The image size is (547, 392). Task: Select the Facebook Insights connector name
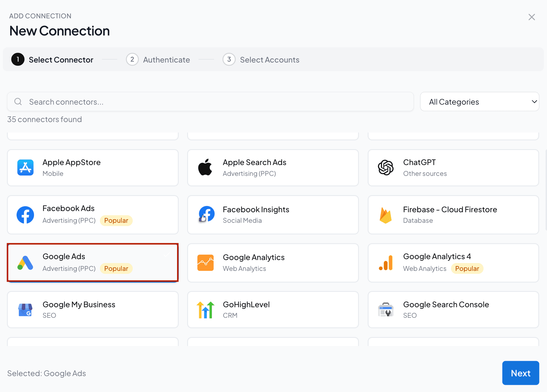tap(256, 210)
